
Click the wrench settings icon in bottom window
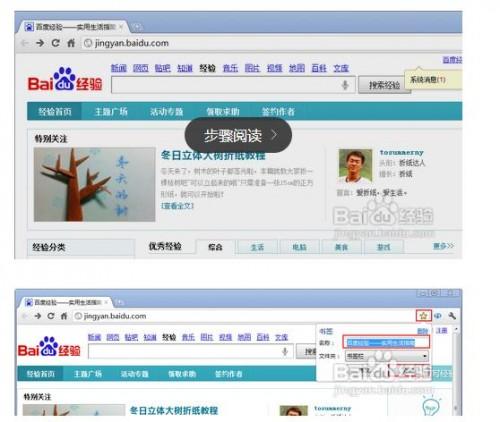point(452,315)
